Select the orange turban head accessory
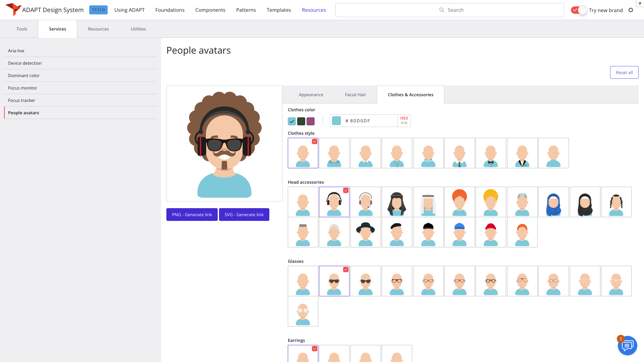 [460, 202]
